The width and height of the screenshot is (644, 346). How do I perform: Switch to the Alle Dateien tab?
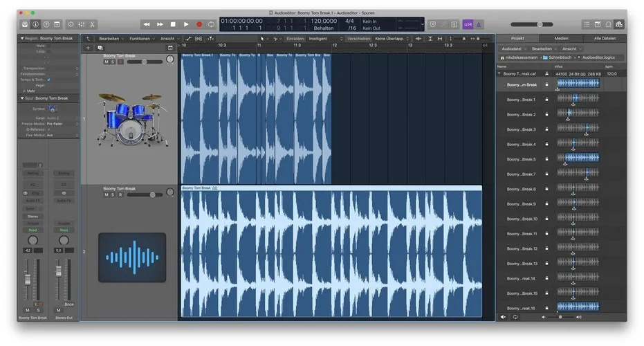coord(605,39)
